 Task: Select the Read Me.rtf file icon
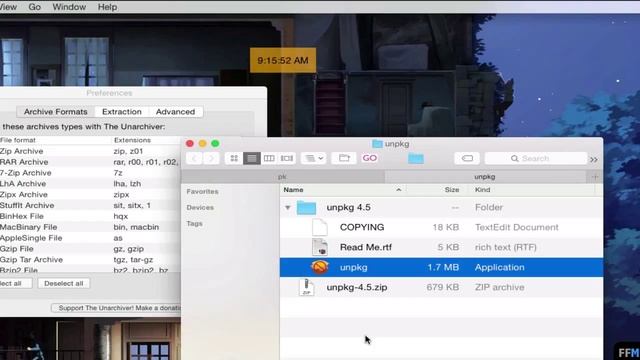point(320,247)
